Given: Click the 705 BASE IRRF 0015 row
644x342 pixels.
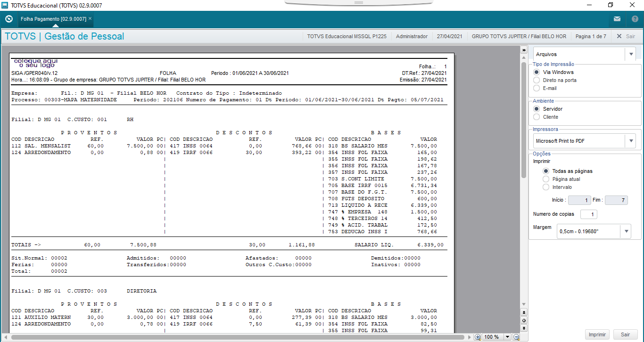Looking at the screenshot, I should pyautogui.click(x=382, y=186).
